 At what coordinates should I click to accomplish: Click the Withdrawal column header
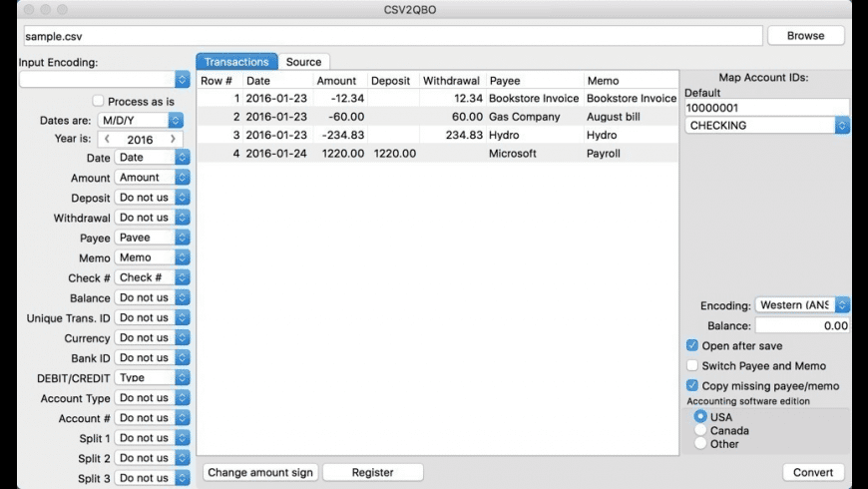click(453, 80)
